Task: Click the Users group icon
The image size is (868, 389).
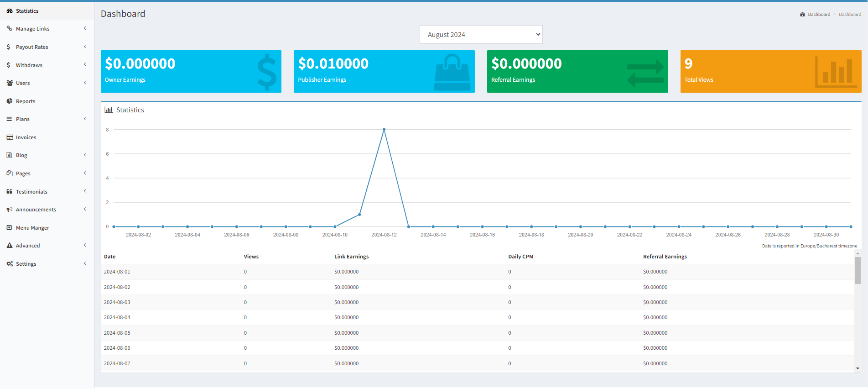Action: 10,83
